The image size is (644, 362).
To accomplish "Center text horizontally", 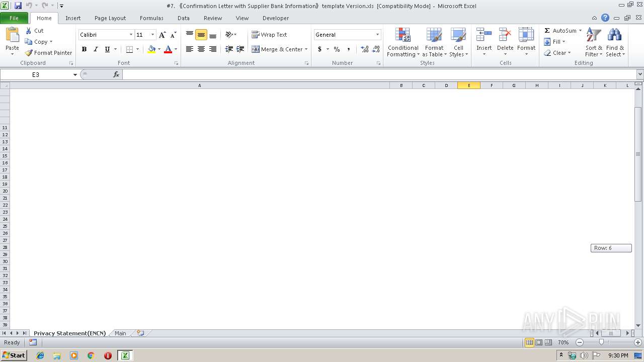I will [201, 49].
